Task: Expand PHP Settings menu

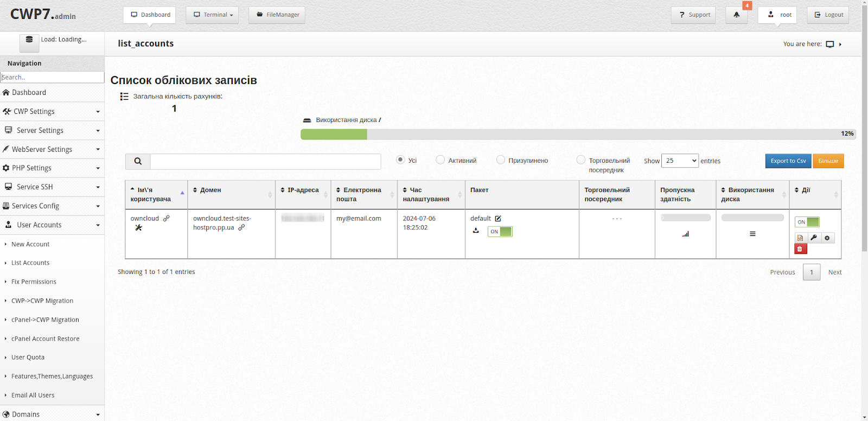Action: 52,168
